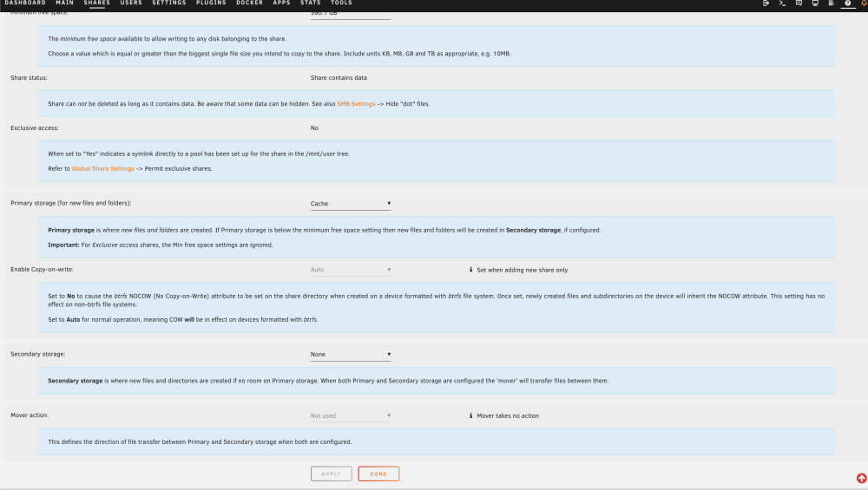Click help text 'This defines the direction of file transfer'
The image size is (868, 490).
pyautogui.click(x=200, y=442)
